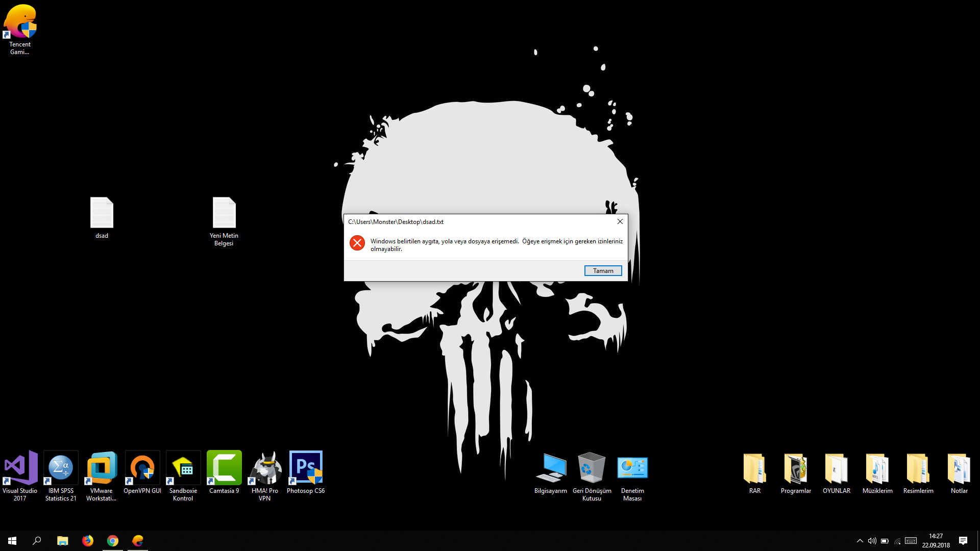Click the Tamam button in the error dialog

pyautogui.click(x=603, y=271)
